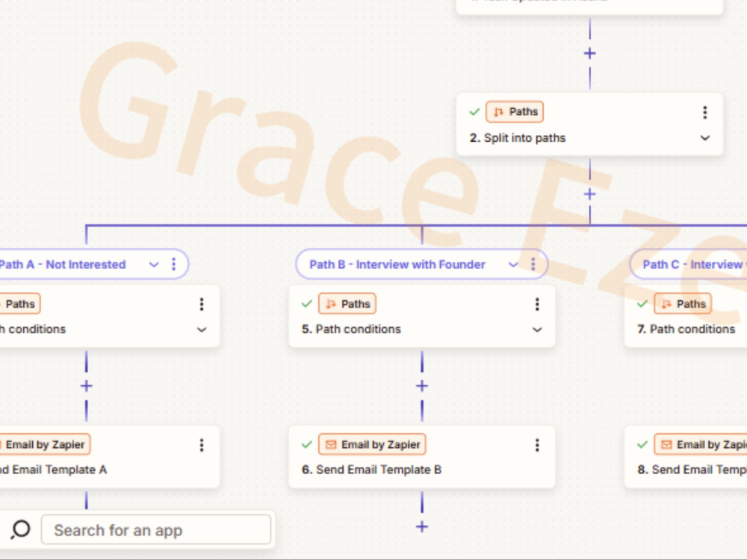Click Paths badge on step 5
This screenshot has height=560, width=747.
click(347, 304)
